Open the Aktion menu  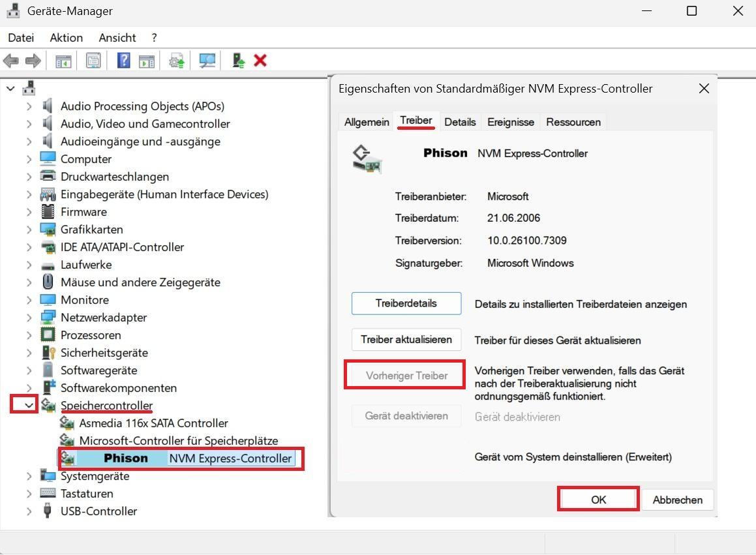coord(66,38)
